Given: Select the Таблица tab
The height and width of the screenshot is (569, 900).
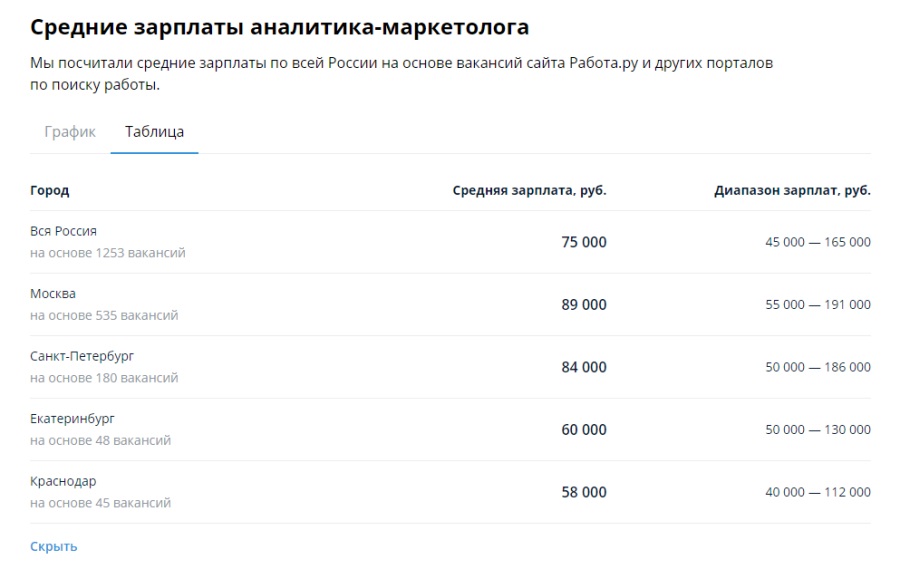Looking at the screenshot, I should [154, 132].
